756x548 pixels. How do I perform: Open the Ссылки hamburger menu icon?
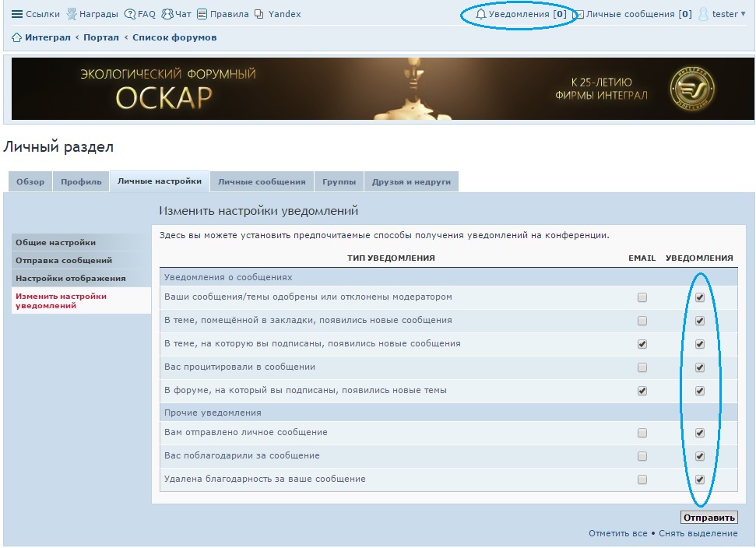17,14
